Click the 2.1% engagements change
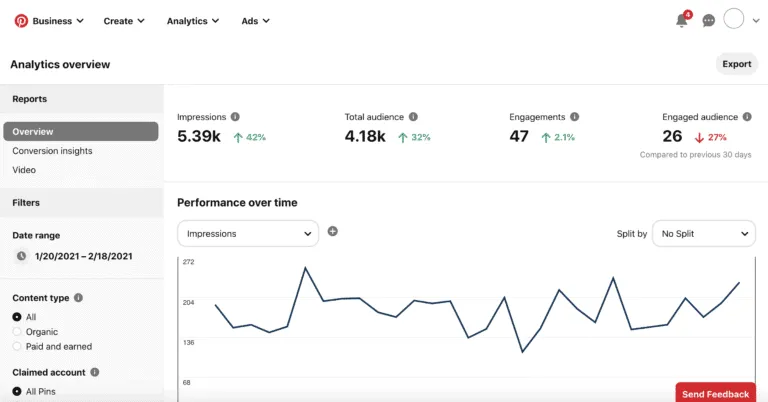 coord(558,138)
